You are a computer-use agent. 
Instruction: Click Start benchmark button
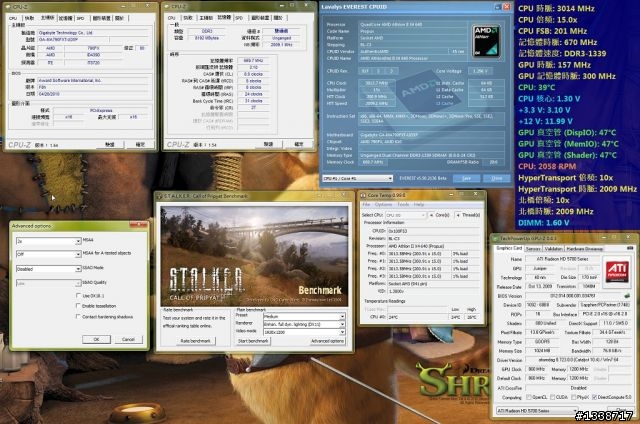coord(253,341)
